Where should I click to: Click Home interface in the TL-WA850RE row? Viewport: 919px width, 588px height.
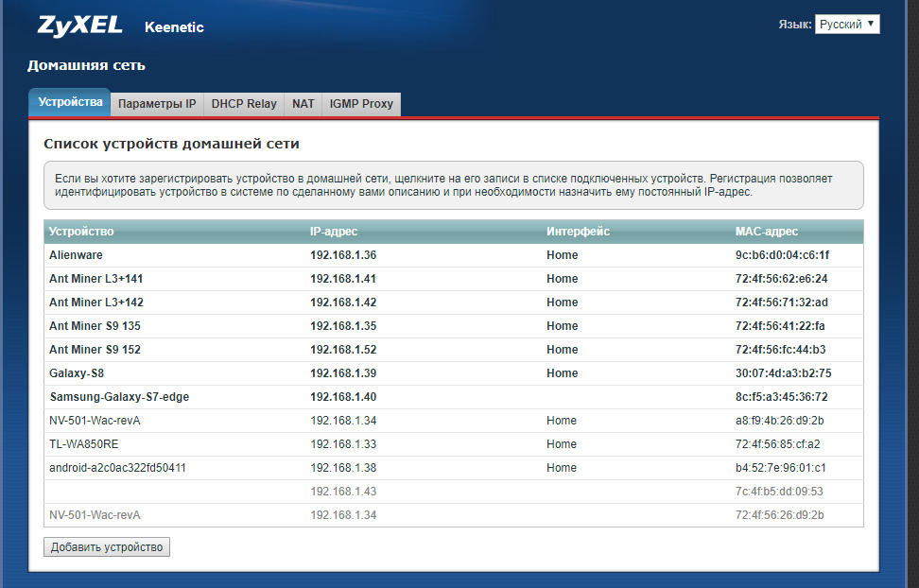coord(562,443)
